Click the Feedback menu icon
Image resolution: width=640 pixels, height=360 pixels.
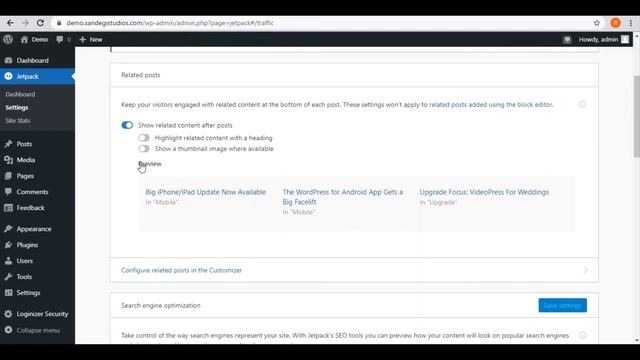[9, 208]
